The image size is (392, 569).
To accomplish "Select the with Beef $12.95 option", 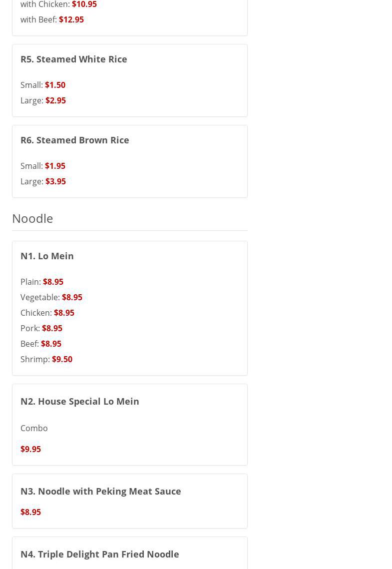I will (x=52, y=19).
